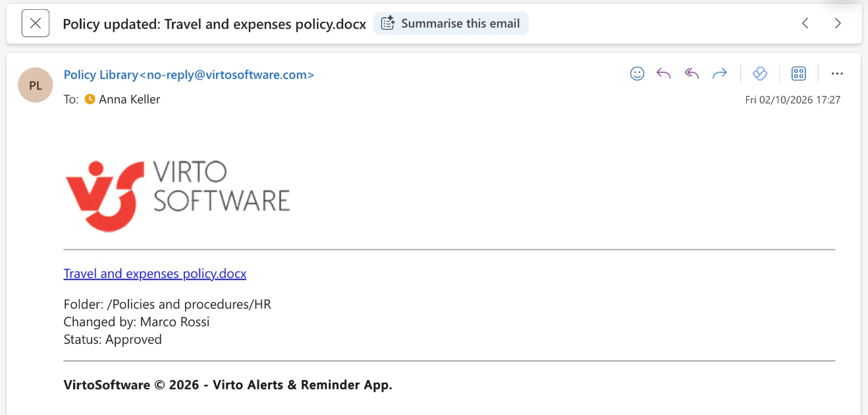Click Anna Keller's orange presence status icon
Viewport: 868px width, 415px height.
pyautogui.click(x=90, y=99)
